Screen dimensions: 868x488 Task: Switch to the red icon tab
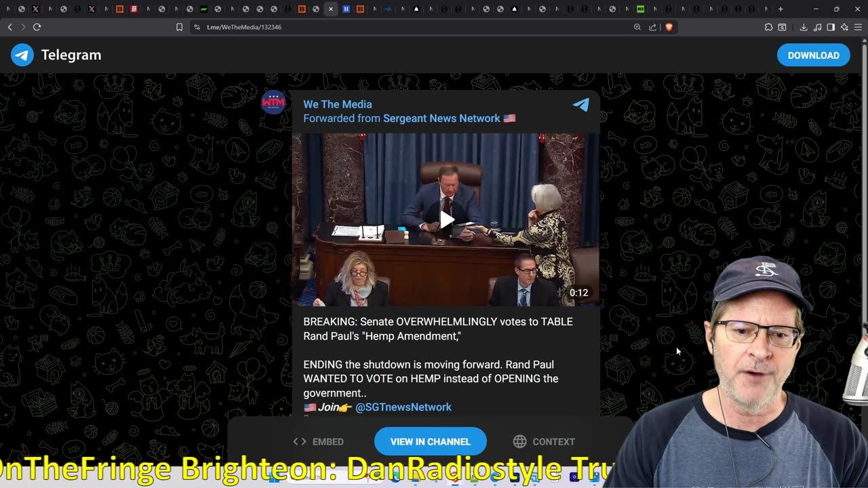tap(134, 9)
